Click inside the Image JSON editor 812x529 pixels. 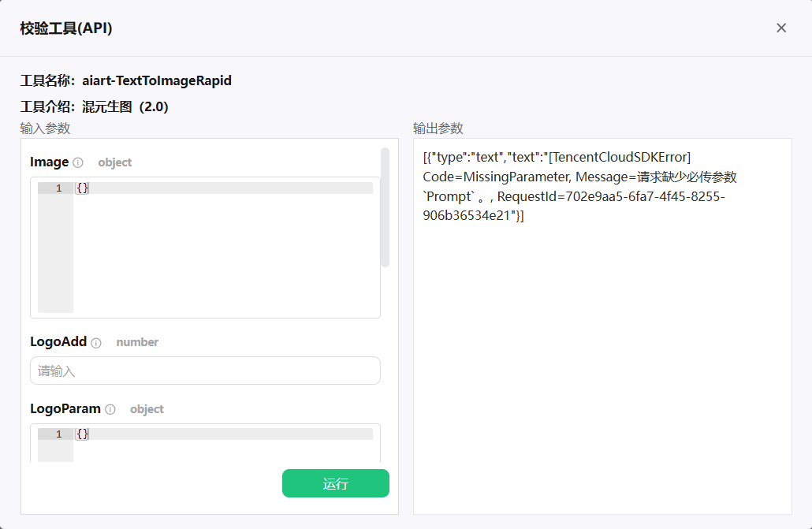[225, 244]
